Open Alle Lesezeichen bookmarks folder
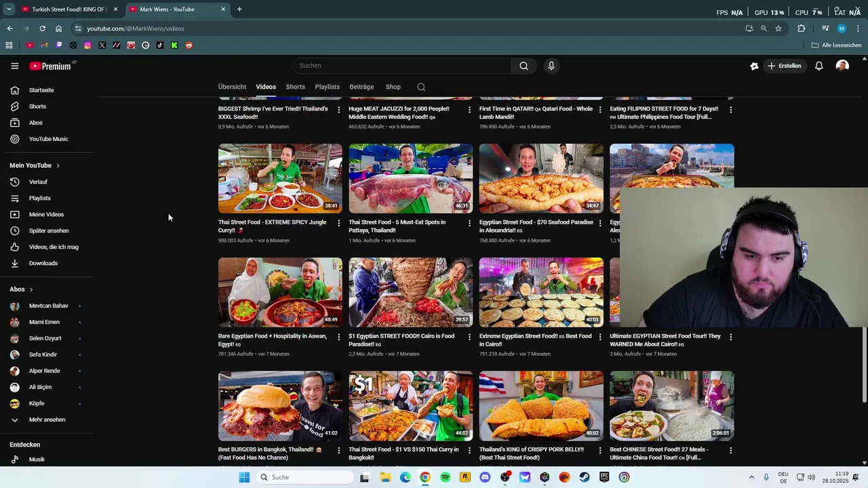This screenshot has width=868, height=488. 836,45
